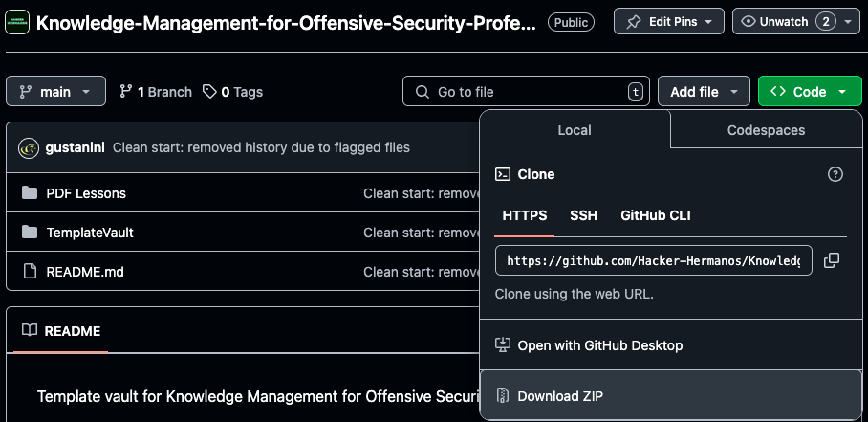
Task: Click the HTTPS clone URL field
Action: [x=654, y=260]
